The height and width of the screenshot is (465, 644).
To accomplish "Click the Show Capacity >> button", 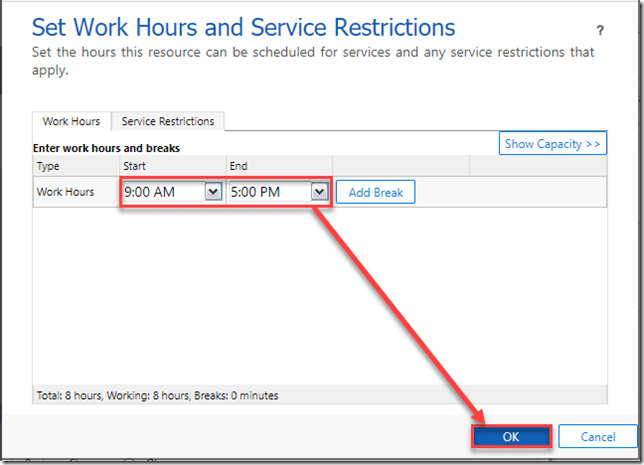I will pos(553,144).
